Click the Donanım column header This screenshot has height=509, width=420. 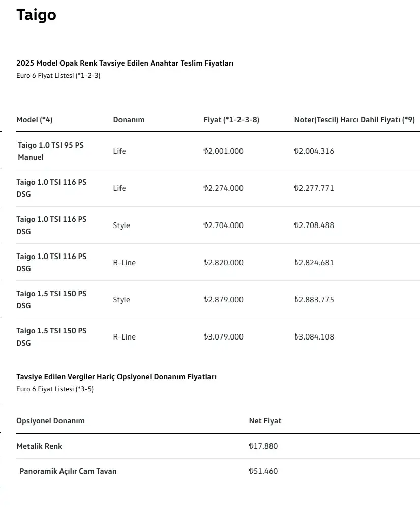(129, 120)
